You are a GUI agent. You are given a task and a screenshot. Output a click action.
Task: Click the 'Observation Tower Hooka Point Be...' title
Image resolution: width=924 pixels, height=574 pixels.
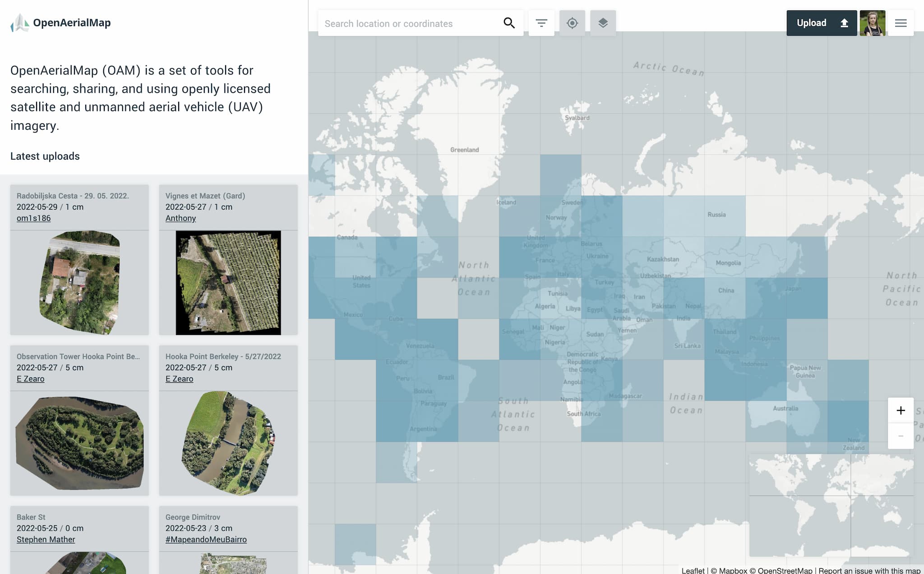tap(78, 356)
